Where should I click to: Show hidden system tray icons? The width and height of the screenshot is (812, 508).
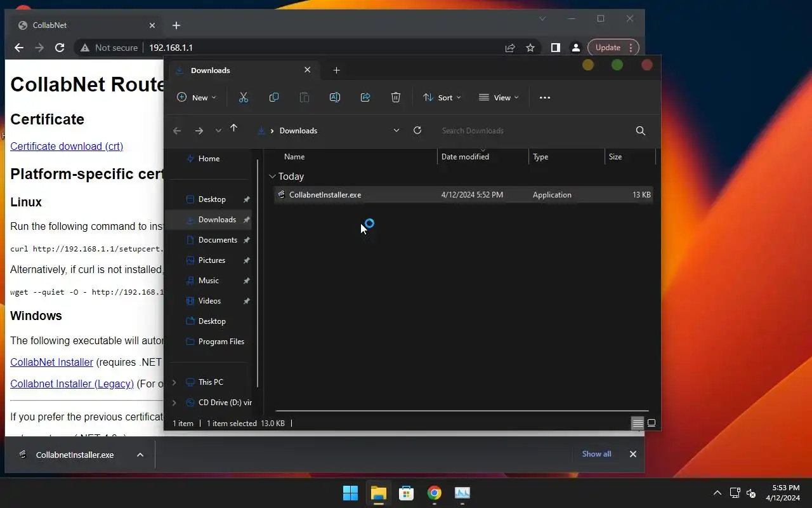pos(717,493)
